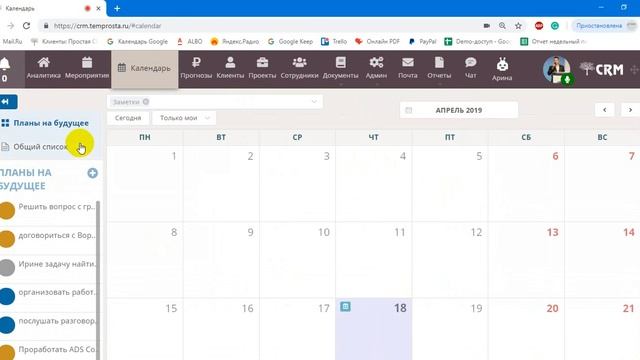Open browser zoom magnifier icon
The height and width of the screenshot is (360, 640).
click(502, 26)
